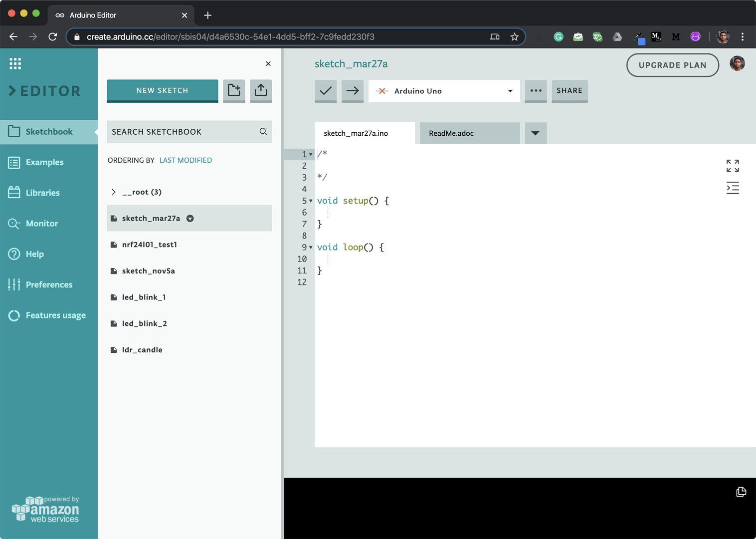Click the new folder icon
Viewport: 756px width, 539px height.
click(x=234, y=90)
